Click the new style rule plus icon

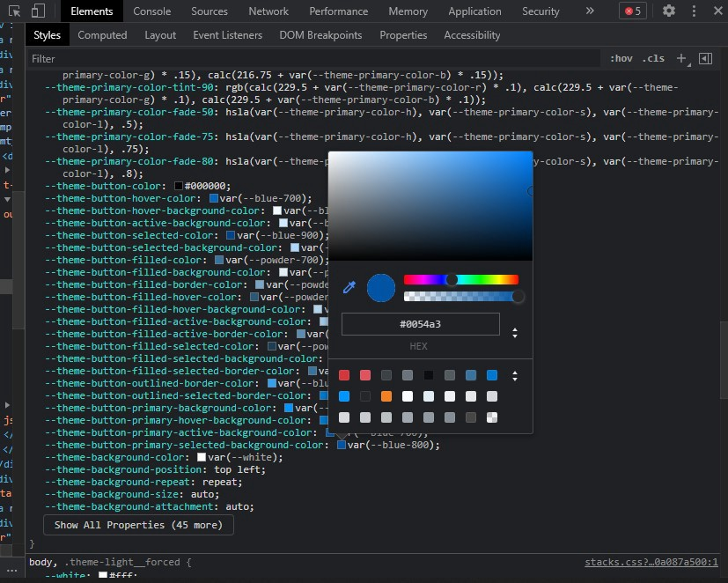[680, 58]
